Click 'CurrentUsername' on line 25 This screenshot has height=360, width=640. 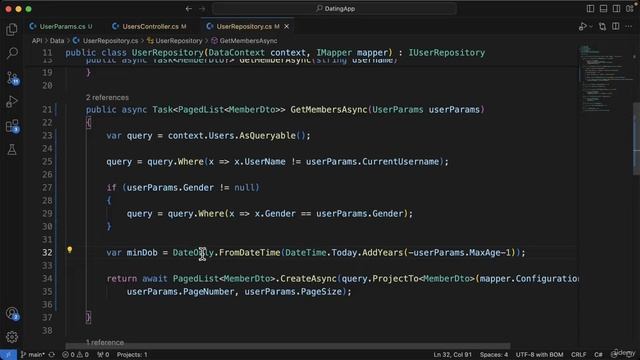tap(400, 162)
